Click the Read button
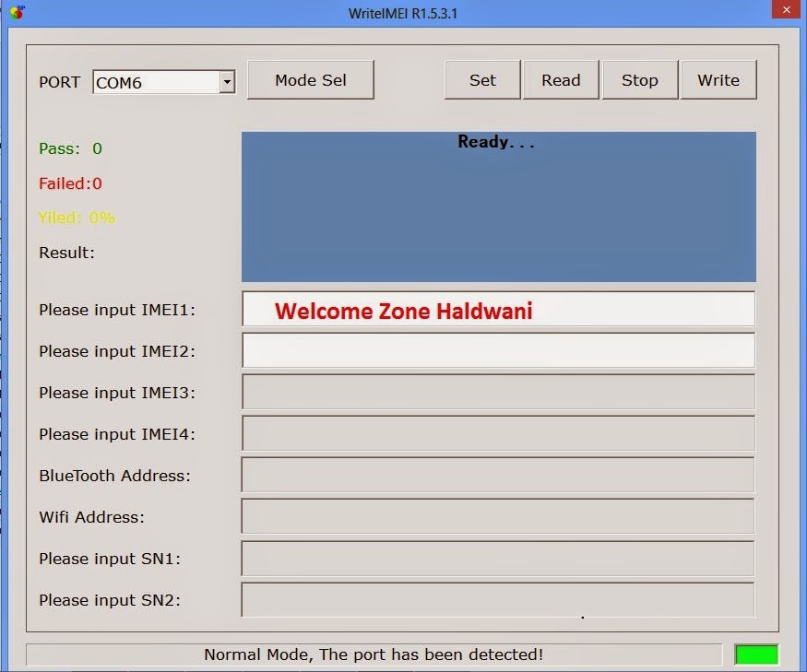Screen dimensions: 807x672 click(x=561, y=80)
